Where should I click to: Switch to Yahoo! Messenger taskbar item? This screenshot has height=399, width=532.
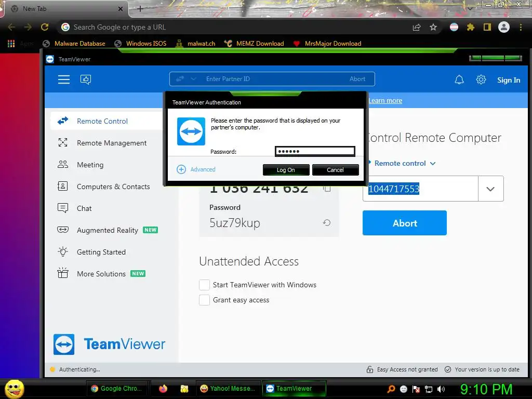[x=228, y=389]
